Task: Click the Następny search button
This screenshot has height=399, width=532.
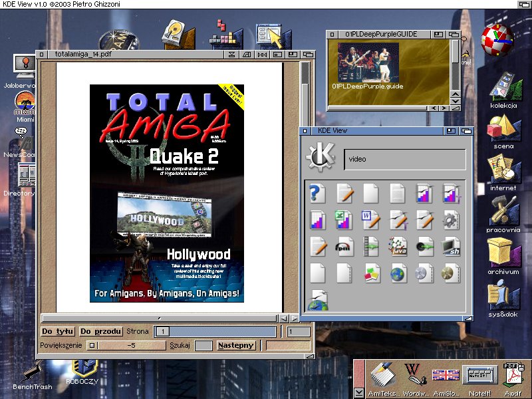Action: [236, 345]
